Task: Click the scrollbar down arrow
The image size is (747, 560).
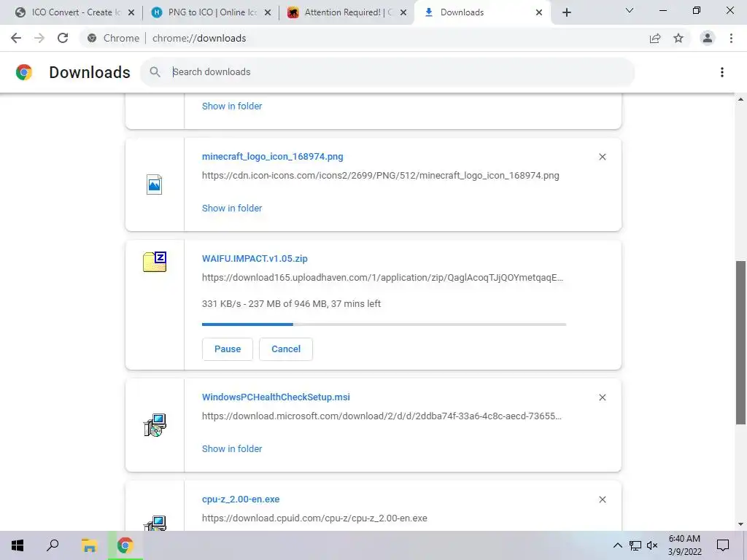Action: tap(740, 524)
